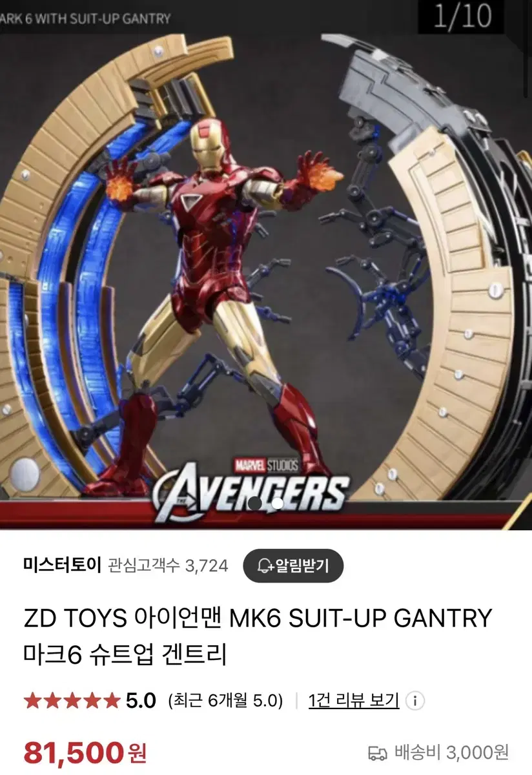Viewport: 532px width, 775px height.
Task: Tap the 관심고객수 3,724 follower count
Action: pos(168,566)
